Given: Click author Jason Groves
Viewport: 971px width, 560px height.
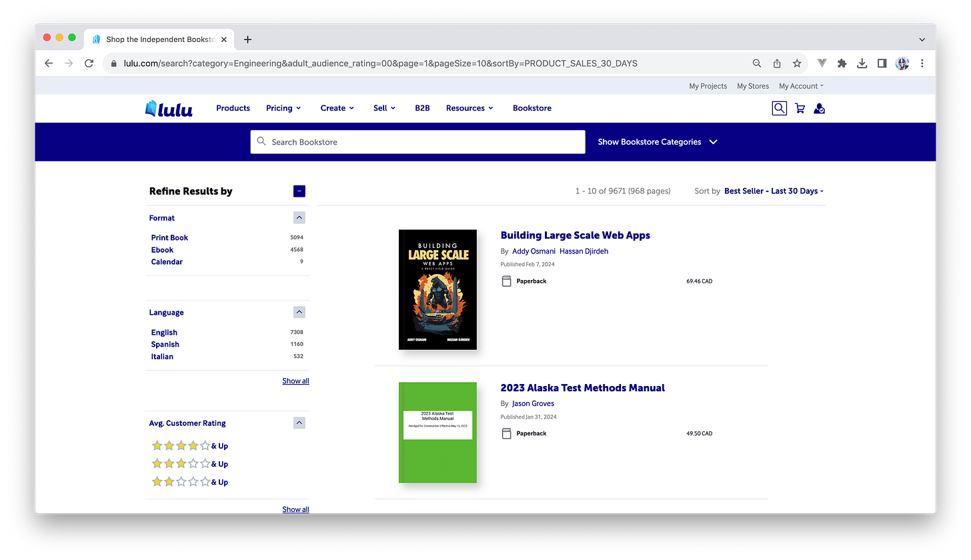Looking at the screenshot, I should point(533,403).
